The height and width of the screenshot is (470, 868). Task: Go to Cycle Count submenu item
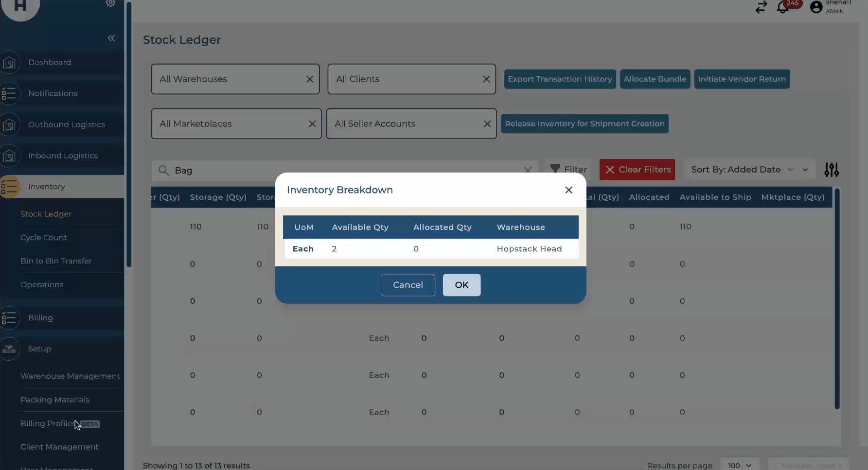coord(44,238)
